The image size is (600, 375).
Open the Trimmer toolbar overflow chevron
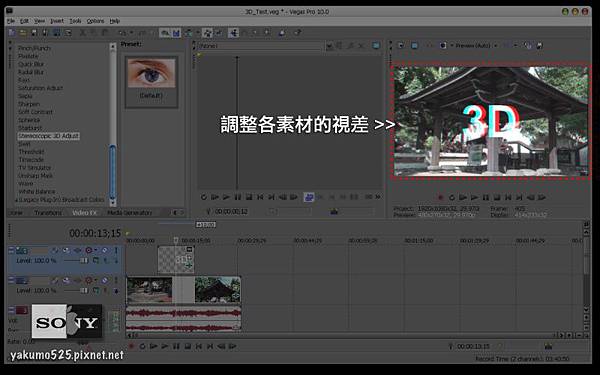(378, 197)
